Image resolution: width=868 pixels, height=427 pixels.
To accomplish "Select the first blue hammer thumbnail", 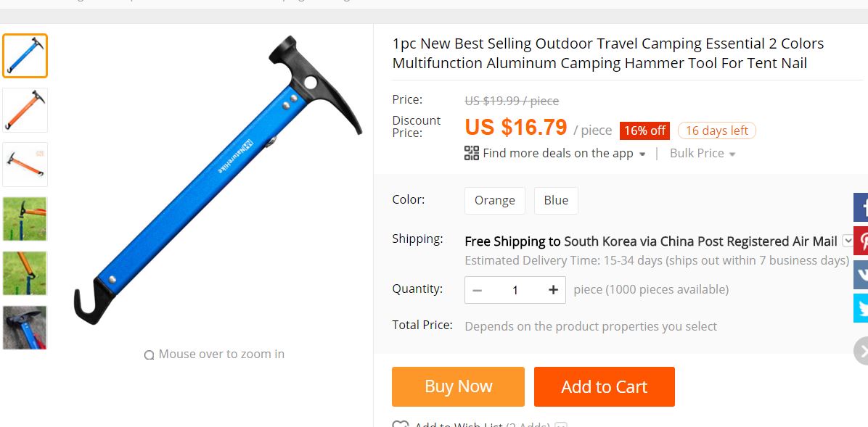I will pos(25,56).
